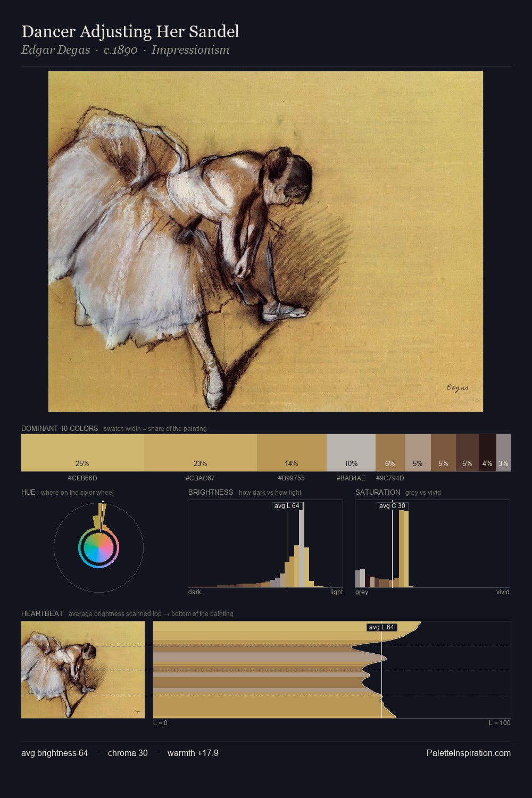This screenshot has height=798, width=532.
Task: Select the brown 6% swatch #9C794D
Action: 390,453
